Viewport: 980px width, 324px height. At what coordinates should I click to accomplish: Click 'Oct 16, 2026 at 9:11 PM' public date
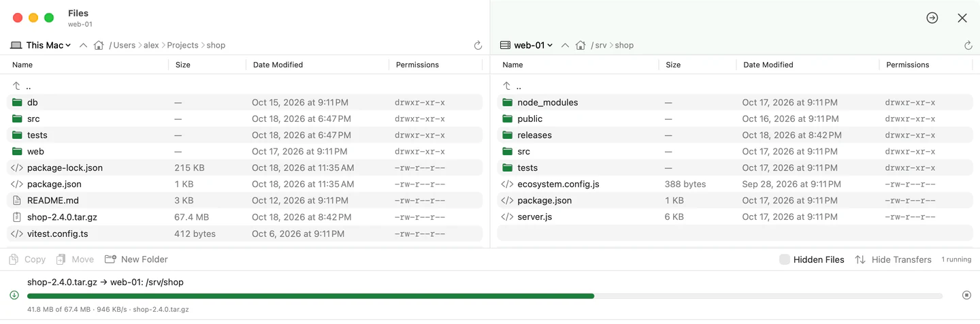(x=791, y=118)
